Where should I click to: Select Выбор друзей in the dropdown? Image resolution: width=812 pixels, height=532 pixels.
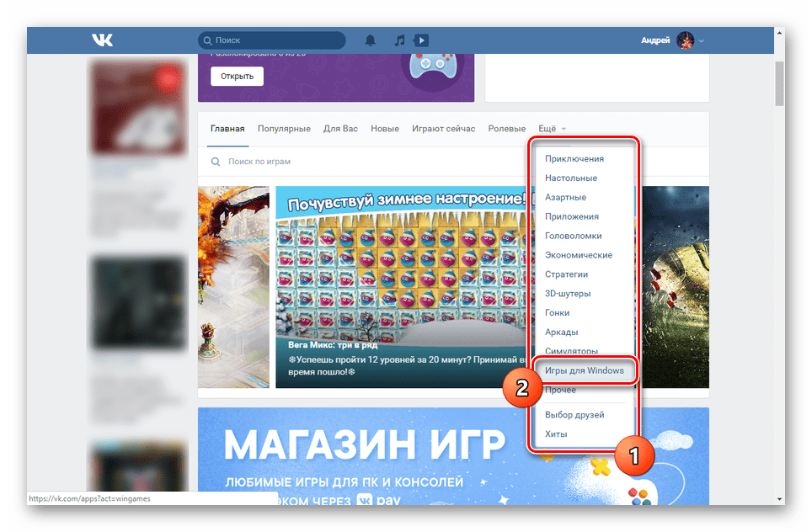coord(574,415)
